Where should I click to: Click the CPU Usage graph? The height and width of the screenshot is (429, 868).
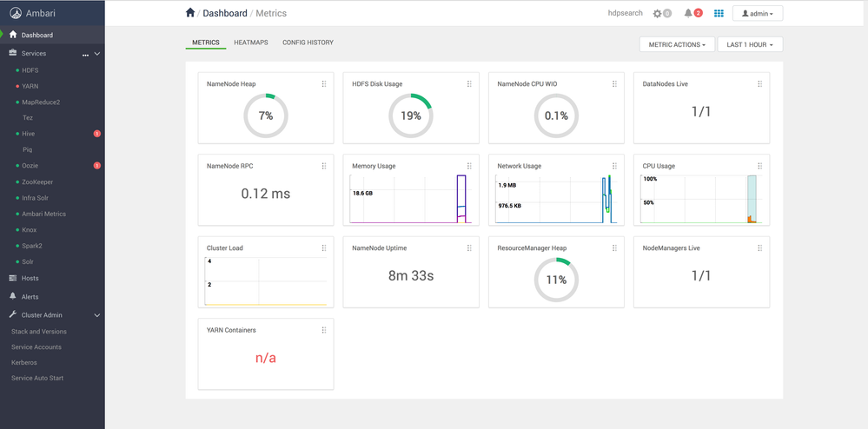point(701,199)
